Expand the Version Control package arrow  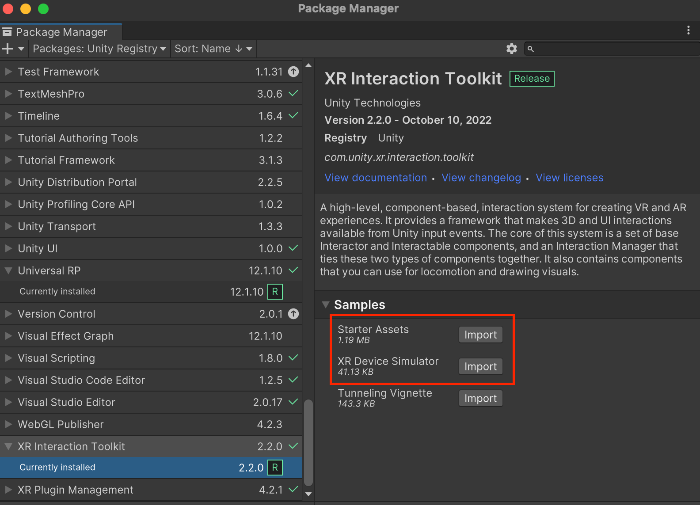coord(8,314)
